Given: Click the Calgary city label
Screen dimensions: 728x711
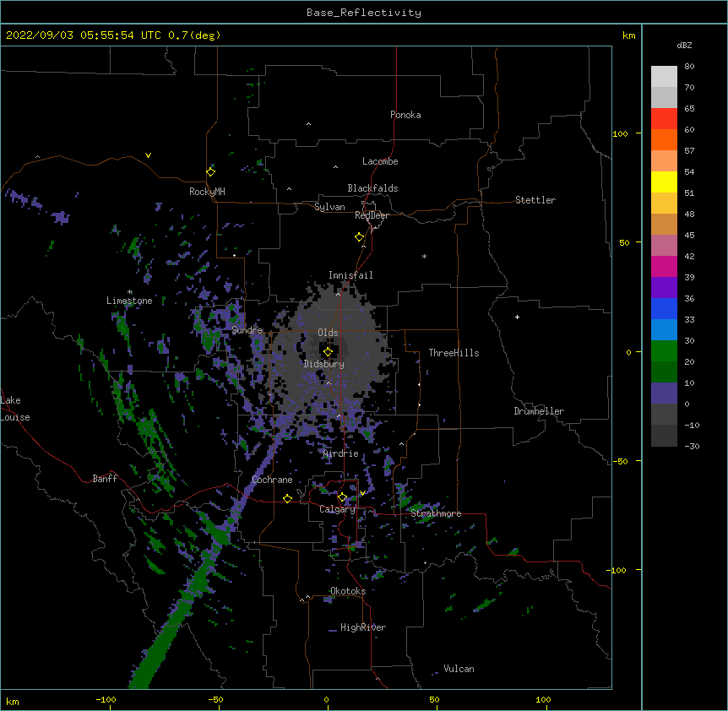Looking at the screenshot, I should (x=337, y=509).
